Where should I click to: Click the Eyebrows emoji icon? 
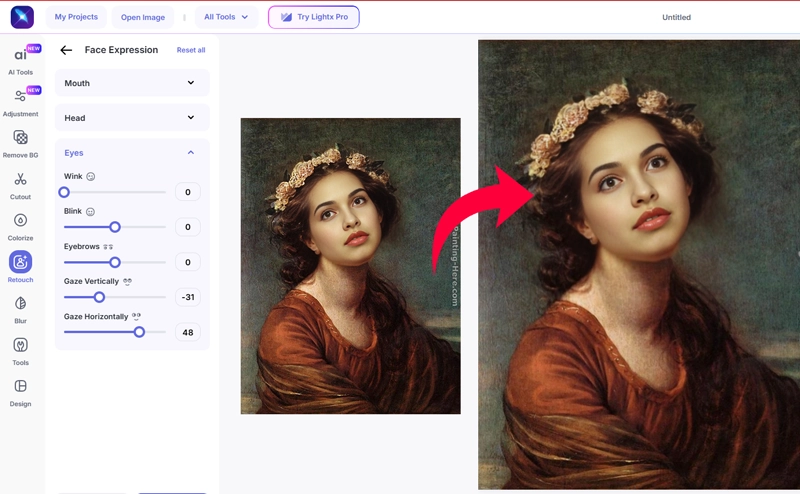click(x=108, y=246)
